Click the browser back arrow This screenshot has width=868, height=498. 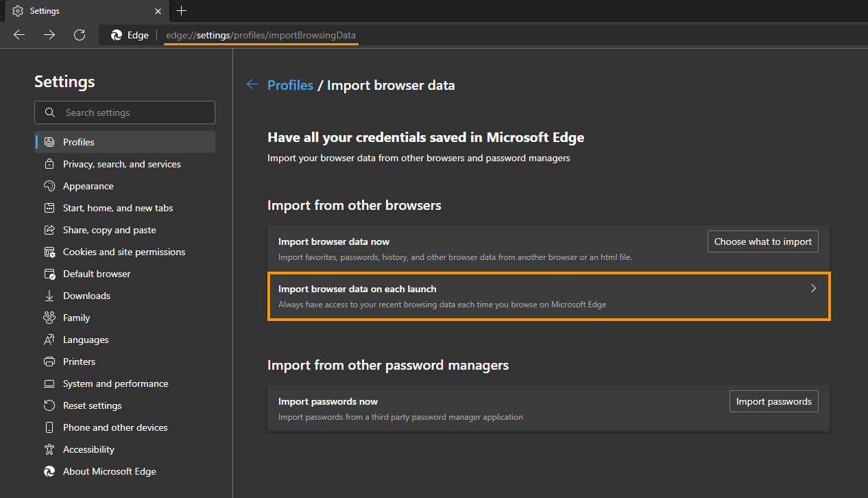(19, 35)
